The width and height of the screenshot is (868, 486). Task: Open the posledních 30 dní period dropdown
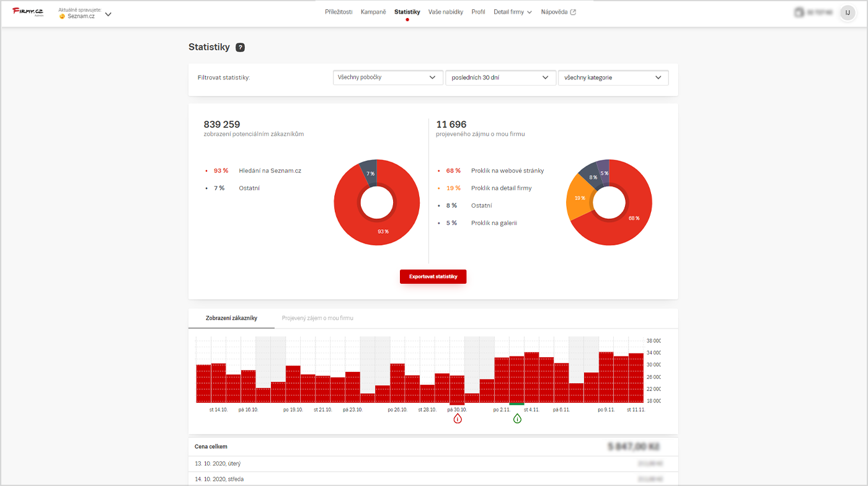[x=500, y=77]
